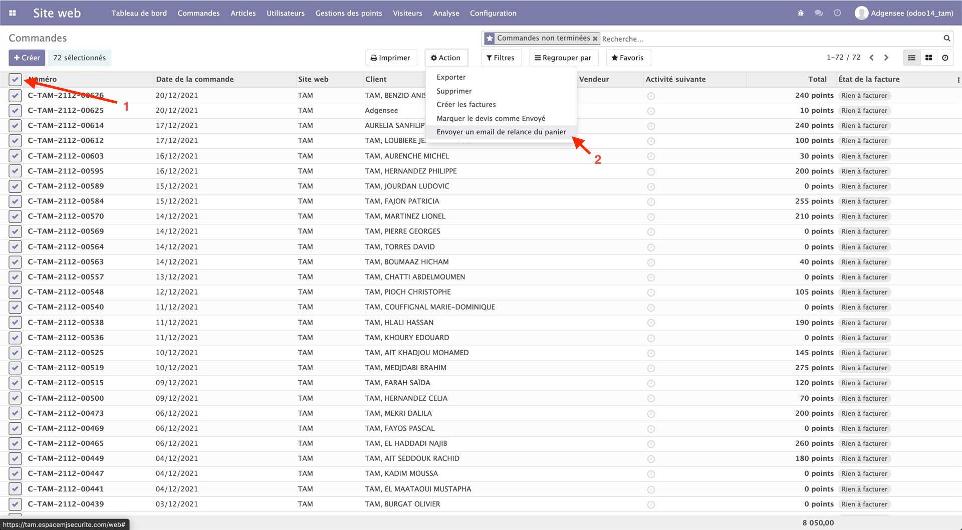The width and height of the screenshot is (962, 530).
Task: Open the Analyse top menu
Action: pos(446,13)
